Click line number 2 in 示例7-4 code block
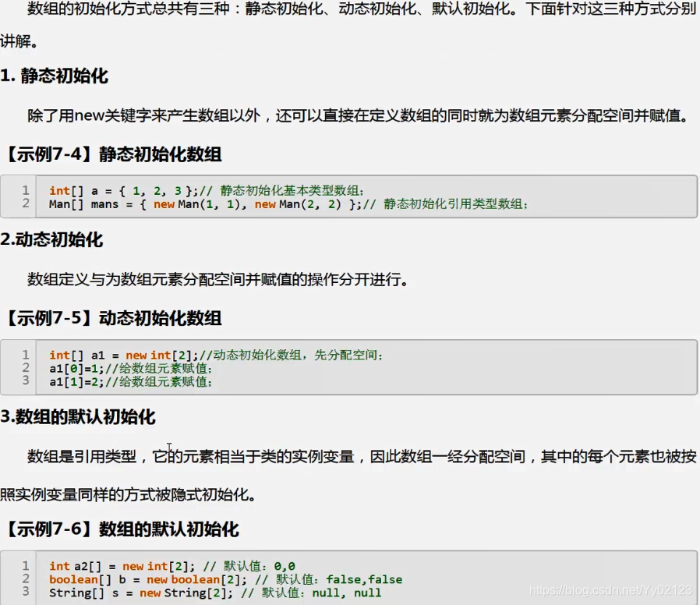Viewport: 700px width, 605px height. point(26,203)
